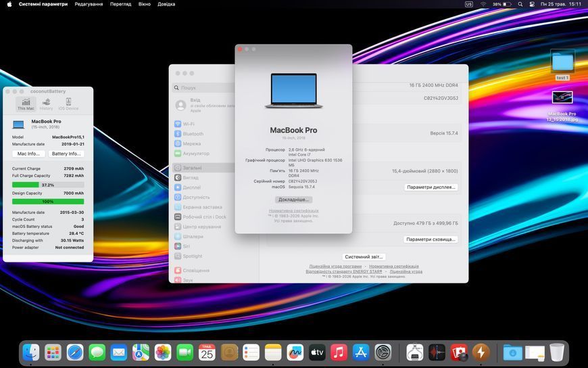Open the Вікно menu

tap(145, 4)
